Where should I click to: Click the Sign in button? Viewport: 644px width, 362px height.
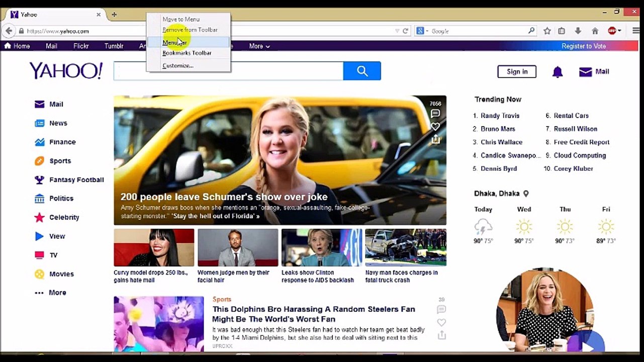pyautogui.click(x=517, y=71)
